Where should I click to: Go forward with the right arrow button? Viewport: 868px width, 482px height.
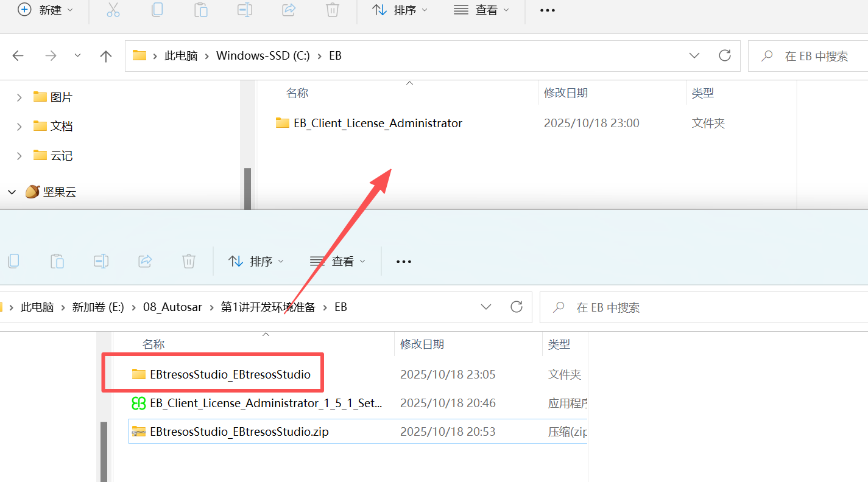tap(51, 56)
